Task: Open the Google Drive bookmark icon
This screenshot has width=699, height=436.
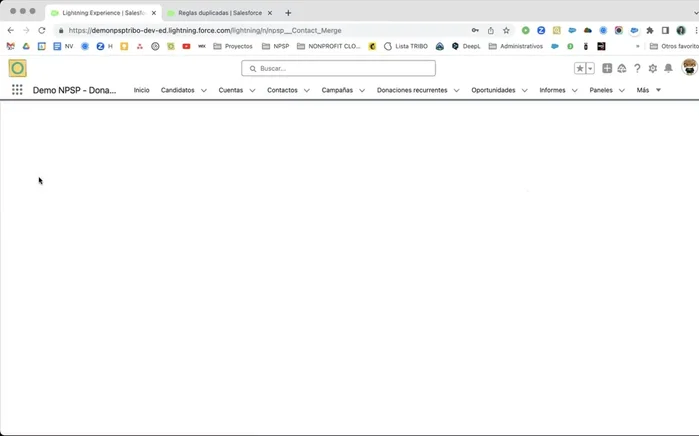Action: pos(26,46)
